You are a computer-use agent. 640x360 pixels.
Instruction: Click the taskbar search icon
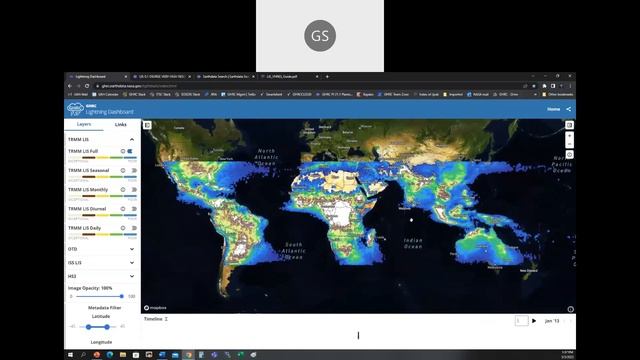point(83,355)
